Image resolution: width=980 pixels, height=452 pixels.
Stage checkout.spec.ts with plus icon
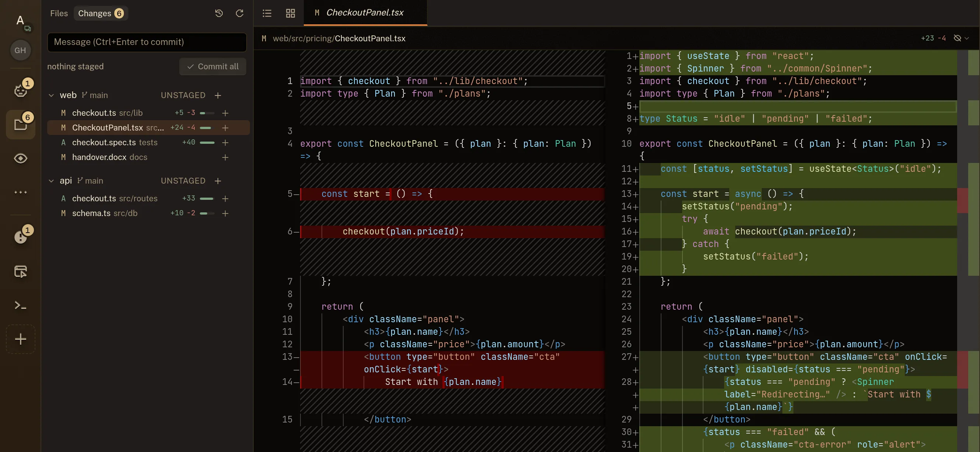(x=225, y=142)
